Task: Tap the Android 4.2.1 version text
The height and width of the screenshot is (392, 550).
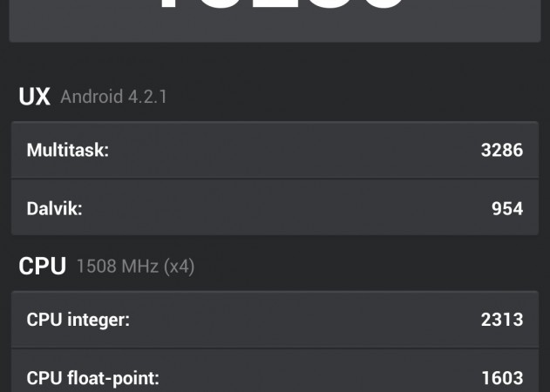Action: tap(113, 97)
